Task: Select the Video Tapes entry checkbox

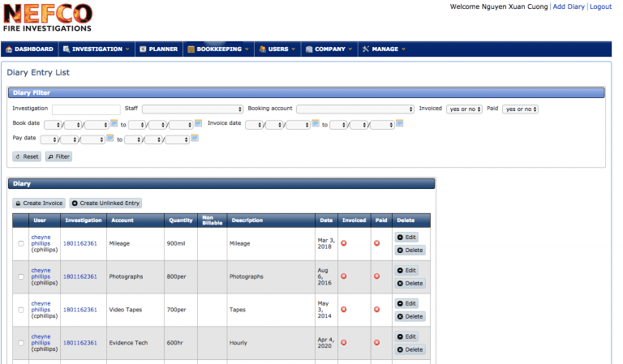Action: [x=21, y=310]
